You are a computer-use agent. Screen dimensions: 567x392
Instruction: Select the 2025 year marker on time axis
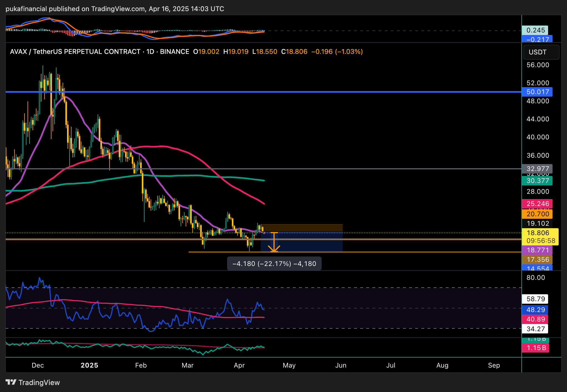pyautogui.click(x=89, y=365)
